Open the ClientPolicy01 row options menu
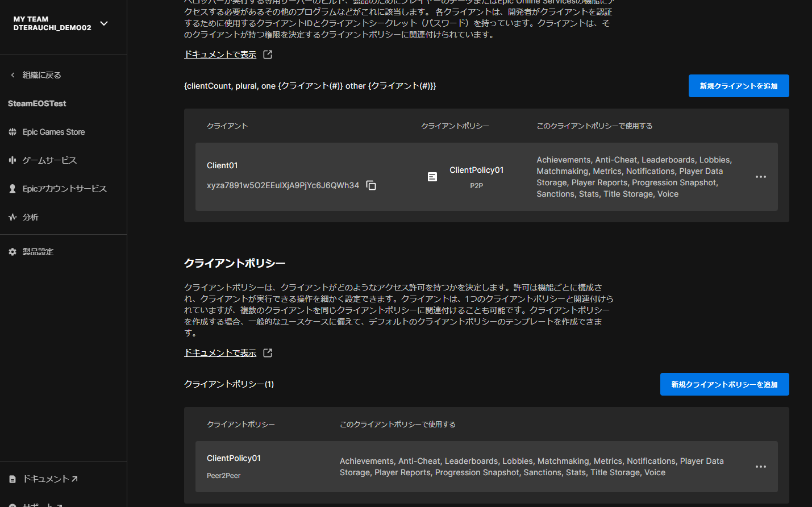 pyautogui.click(x=760, y=467)
